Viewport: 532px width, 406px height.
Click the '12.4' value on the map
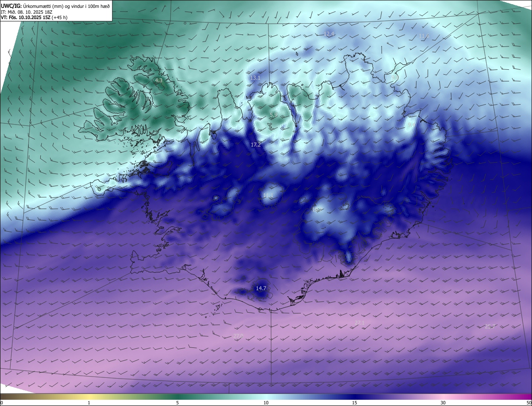coord(329,34)
